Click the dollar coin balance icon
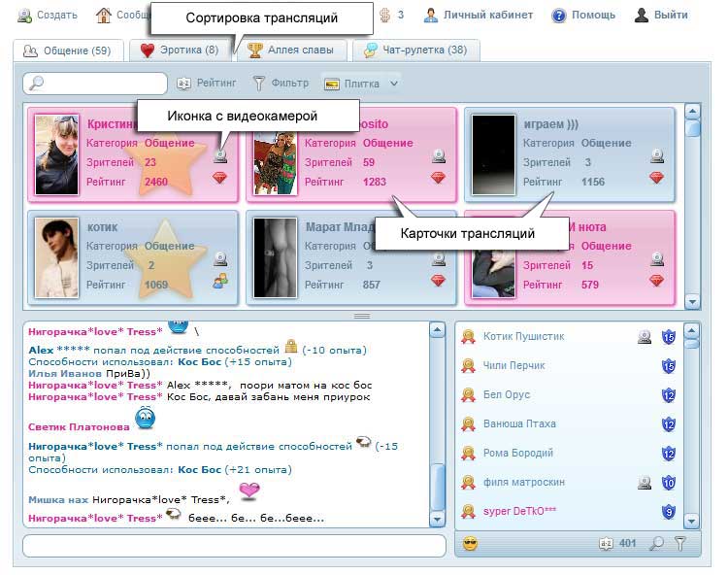This screenshot has height=575, width=728. tap(385, 15)
